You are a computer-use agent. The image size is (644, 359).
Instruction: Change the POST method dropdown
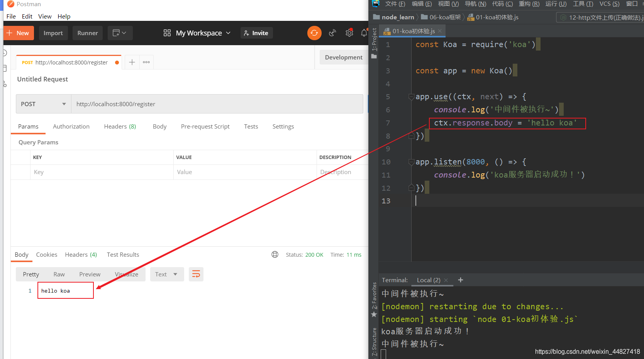(44, 104)
